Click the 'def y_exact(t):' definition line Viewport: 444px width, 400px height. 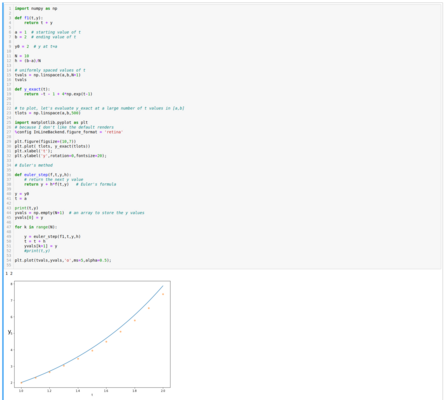pos(32,89)
